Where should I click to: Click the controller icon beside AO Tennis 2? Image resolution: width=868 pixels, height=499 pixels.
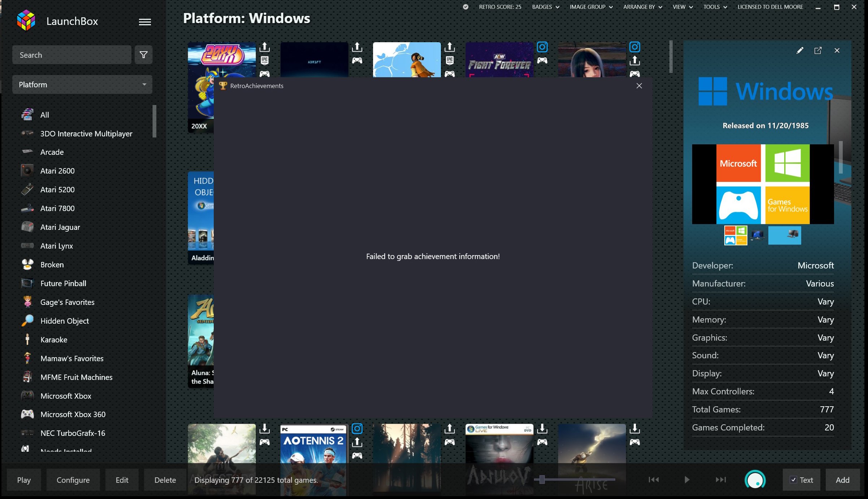coord(357,455)
